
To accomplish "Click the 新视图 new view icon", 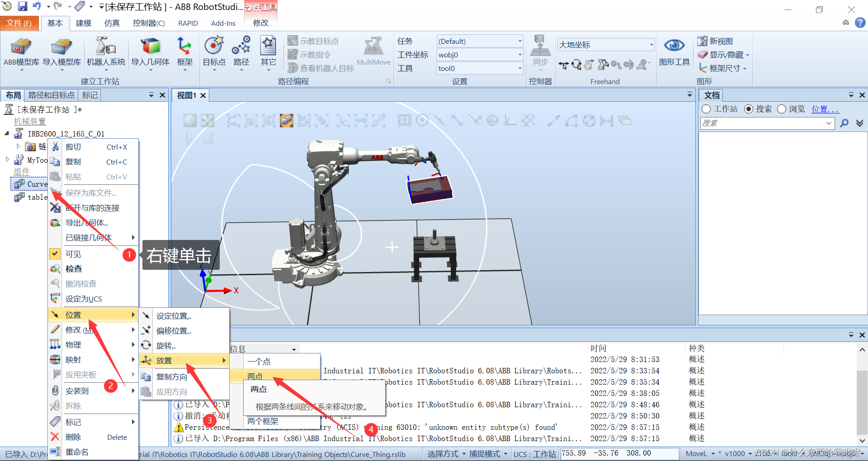I will coord(715,41).
